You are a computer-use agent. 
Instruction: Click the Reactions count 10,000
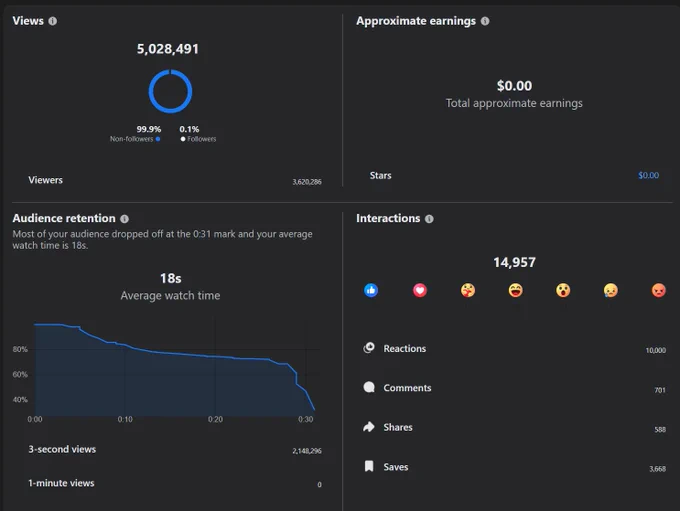pyautogui.click(x=656, y=350)
